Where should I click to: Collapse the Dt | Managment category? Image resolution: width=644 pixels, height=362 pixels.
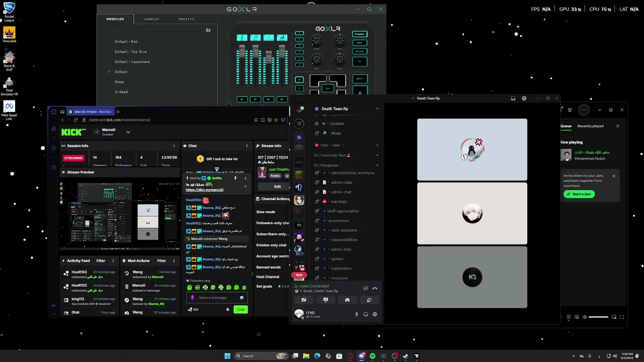328,165
